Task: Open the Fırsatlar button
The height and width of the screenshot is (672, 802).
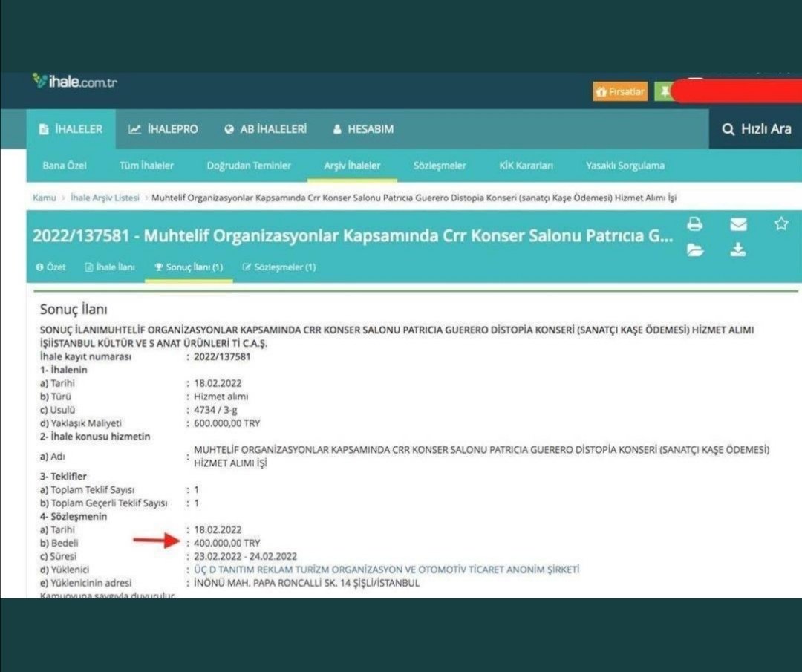Action: point(620,91)
